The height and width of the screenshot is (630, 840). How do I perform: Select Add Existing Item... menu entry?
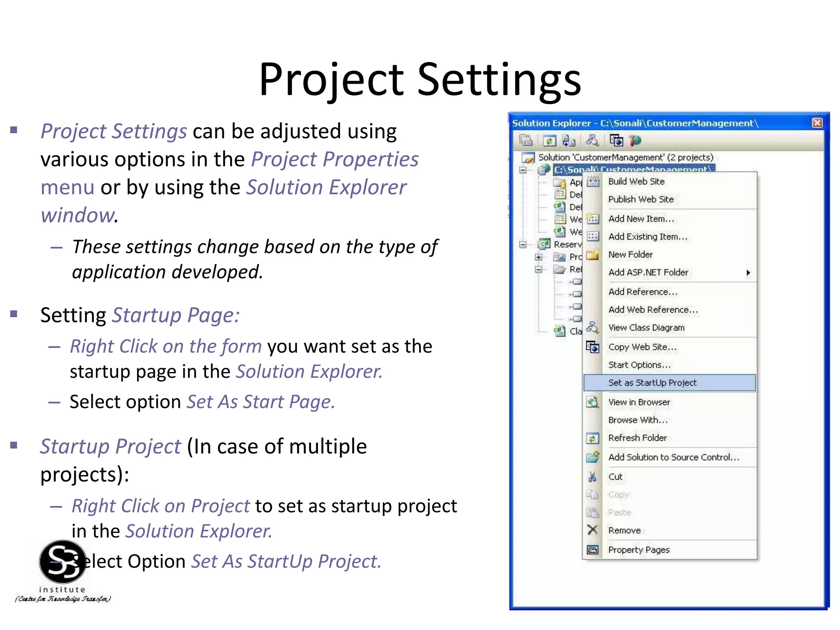tap(669, 237)
